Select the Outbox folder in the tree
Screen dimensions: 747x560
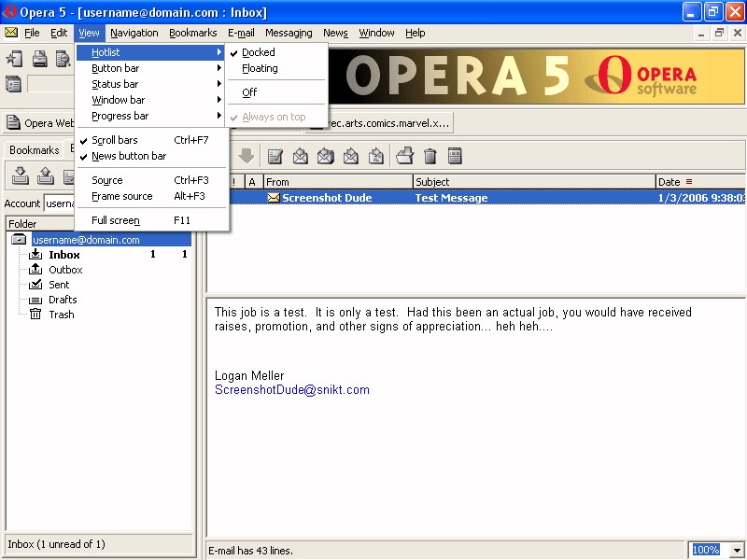pos(65,270)
